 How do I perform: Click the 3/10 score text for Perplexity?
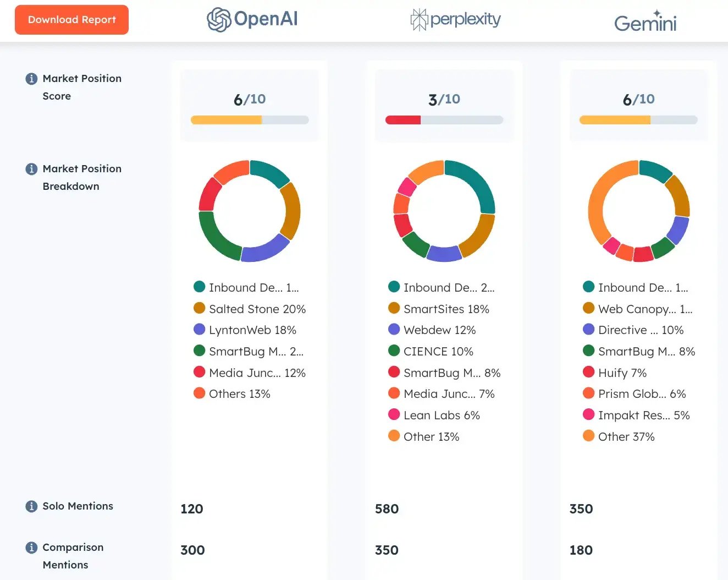[444, 100]
